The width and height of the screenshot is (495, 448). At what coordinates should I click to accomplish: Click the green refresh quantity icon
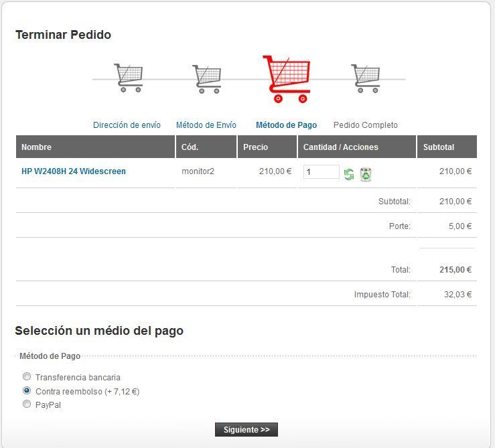(x=349, y=174)
